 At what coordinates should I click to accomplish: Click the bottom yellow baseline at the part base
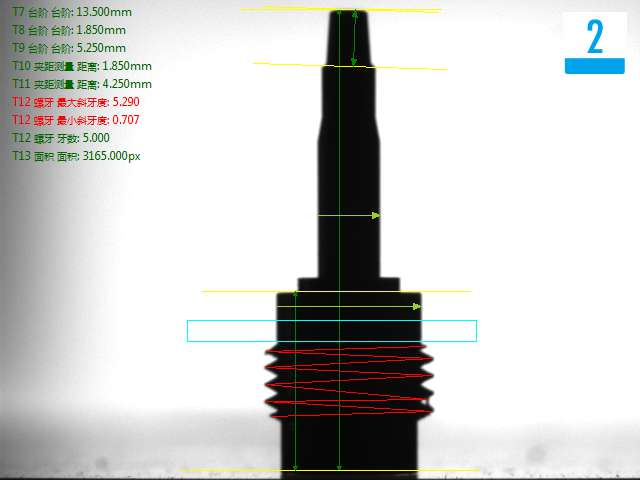tap(300, 470)
